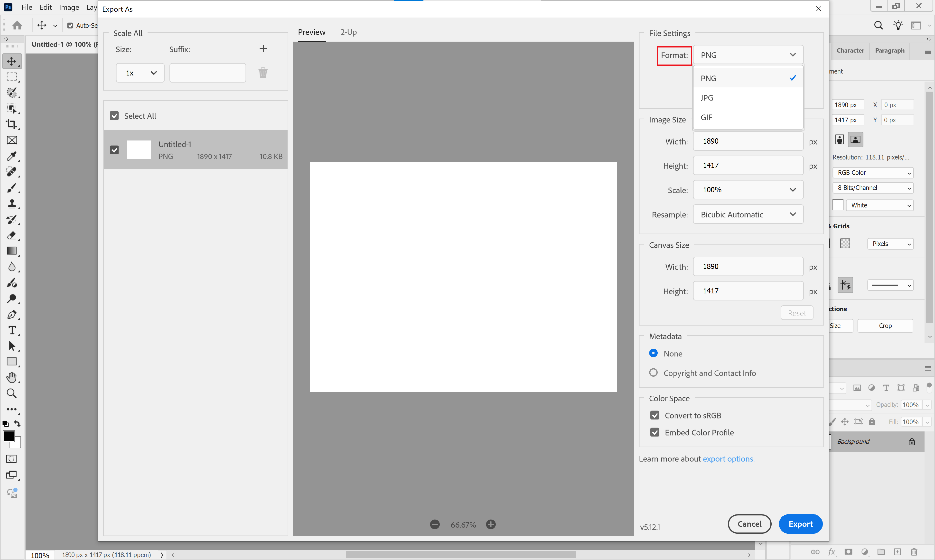
Task: Switch to the 2-Up tab
Action: pyautogui.click(x=348, y=32)
